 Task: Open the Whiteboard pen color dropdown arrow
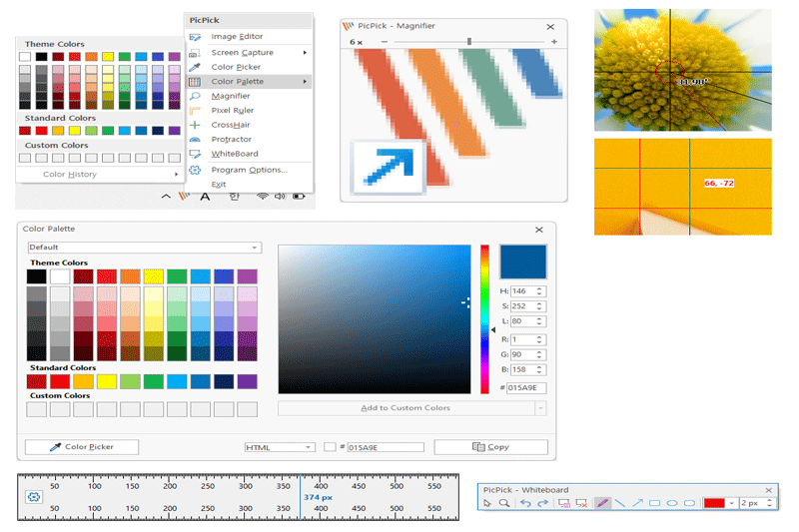tap(732, 503)
